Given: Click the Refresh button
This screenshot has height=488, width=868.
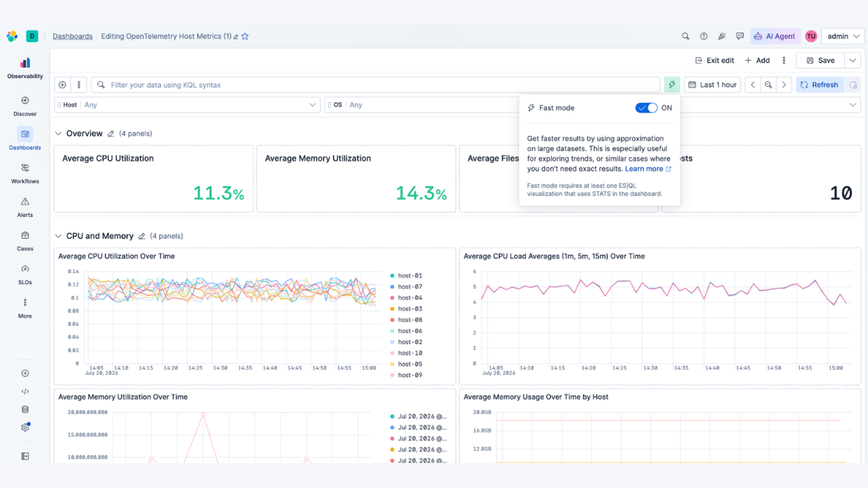Looking at the screenshot, I should pyautogui.click(x=819, y=85).
